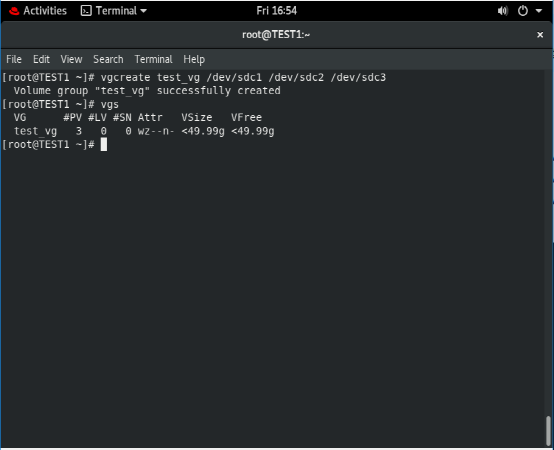Click /dev/sdc1 in the command line
Screen dimensions: 554x450
[234, 77]
